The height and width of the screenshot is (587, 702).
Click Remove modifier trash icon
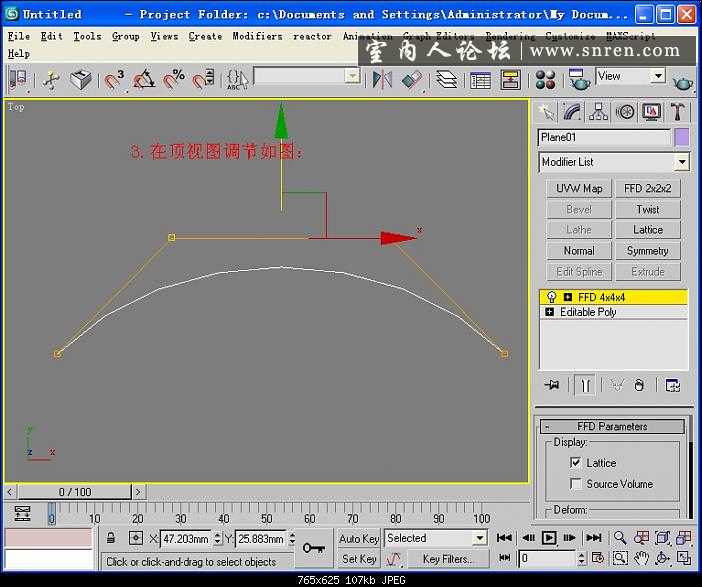639,385
